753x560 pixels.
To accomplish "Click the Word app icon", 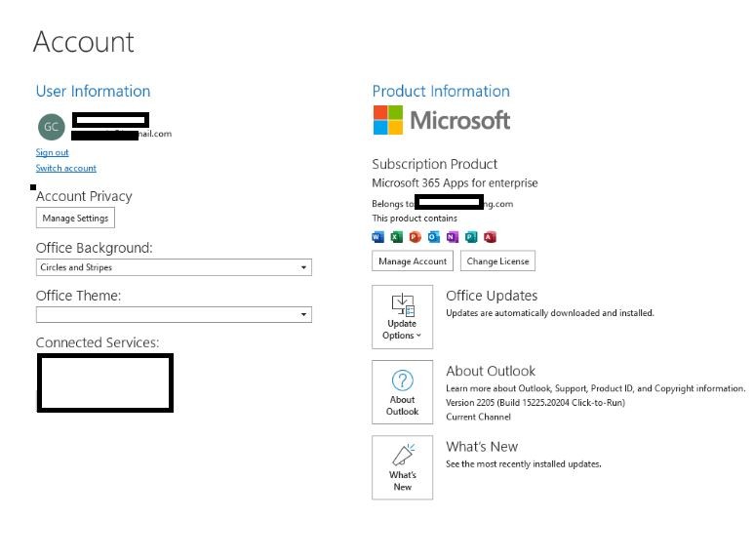I will 377,237.
